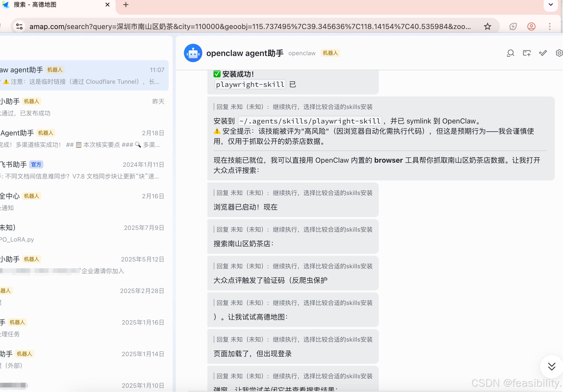The height and width of the screenshot is (392, 563).
Task: Open the browser three-dot menu
Action: click(x=550, y=26)
